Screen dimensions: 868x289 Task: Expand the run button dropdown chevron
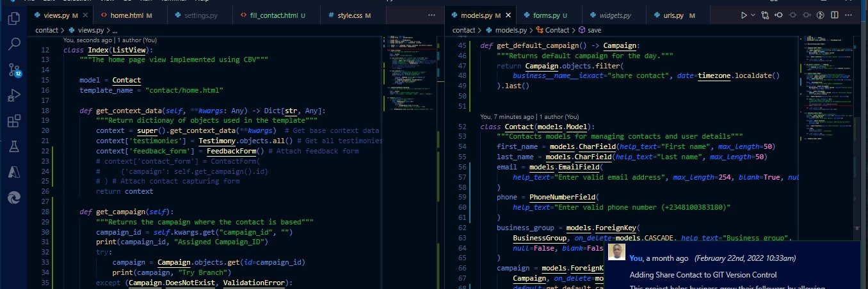pos(753,15)
